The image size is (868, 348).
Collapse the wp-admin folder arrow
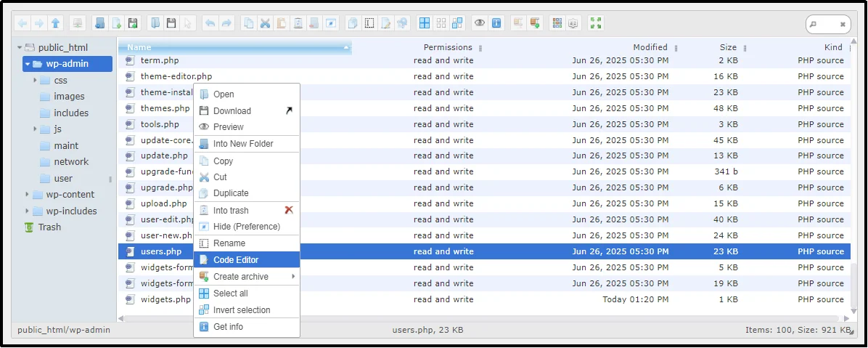[28, 64]
